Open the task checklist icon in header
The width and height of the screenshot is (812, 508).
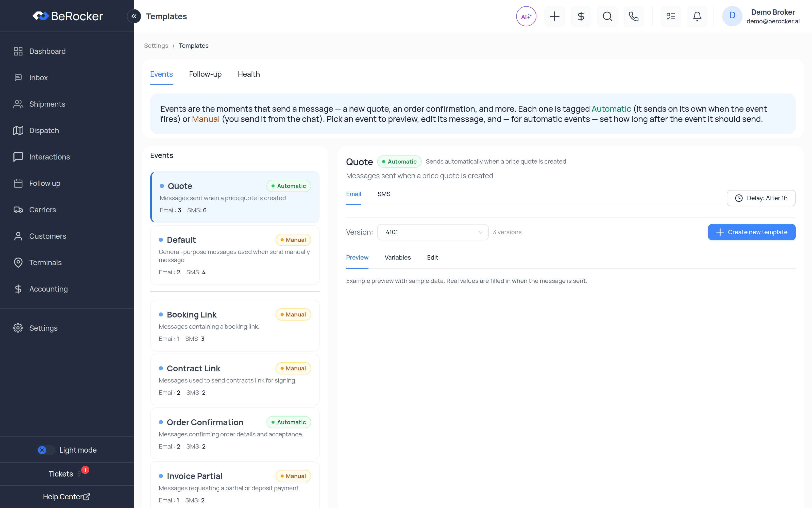[671, 16]
